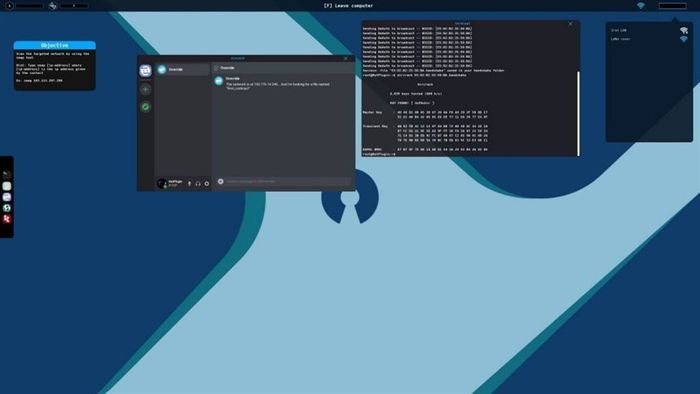Click the Objective panel header
The width and height of the screenshot is (700, 394).
(x=54, y=45)
